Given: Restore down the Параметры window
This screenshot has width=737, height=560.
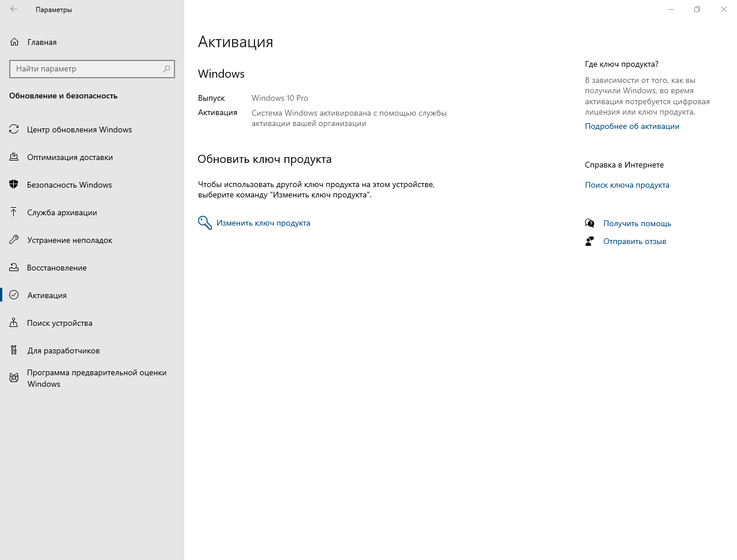Looking at the screenshot, I should pos(697,9).
